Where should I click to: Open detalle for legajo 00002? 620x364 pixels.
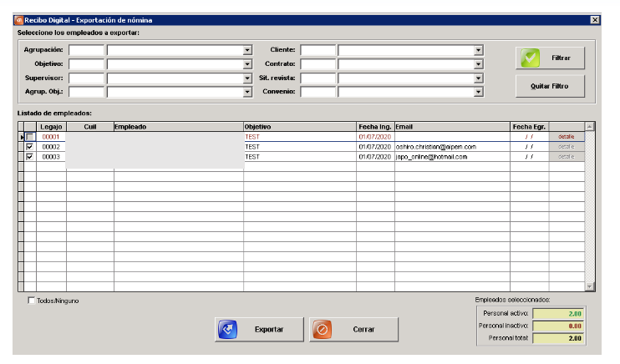pyautogui.click(x=567, y=147)
